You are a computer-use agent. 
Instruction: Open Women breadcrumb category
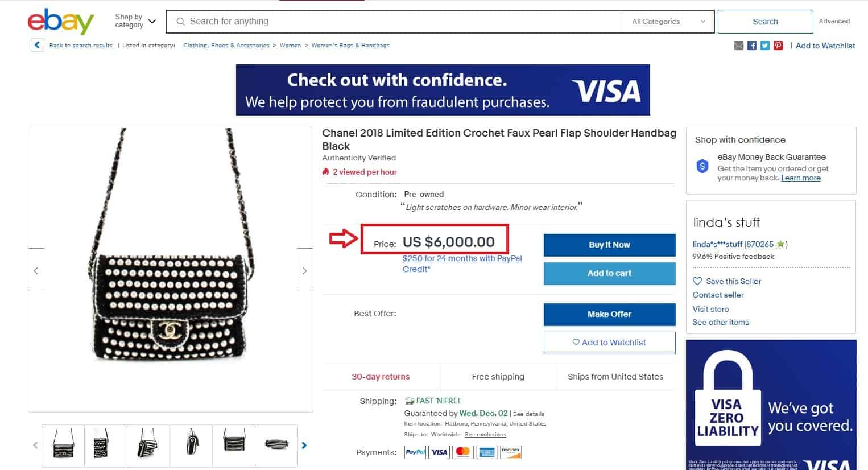coord(290,46)
